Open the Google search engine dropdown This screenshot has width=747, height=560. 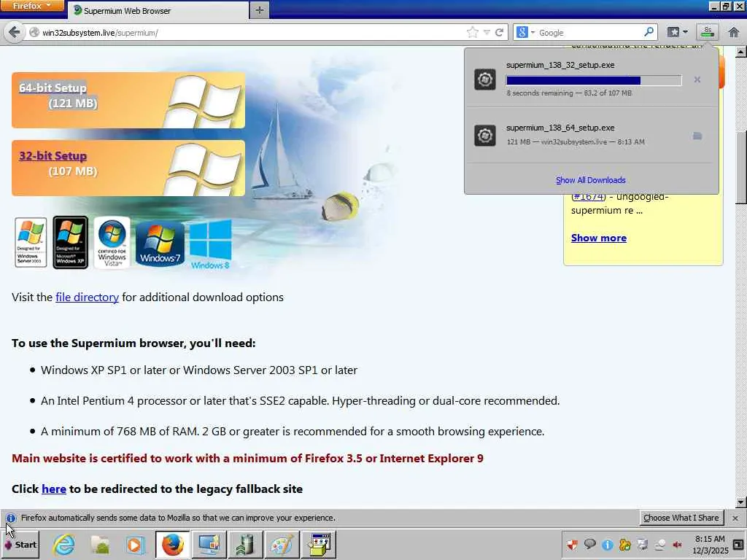[525, 32]
